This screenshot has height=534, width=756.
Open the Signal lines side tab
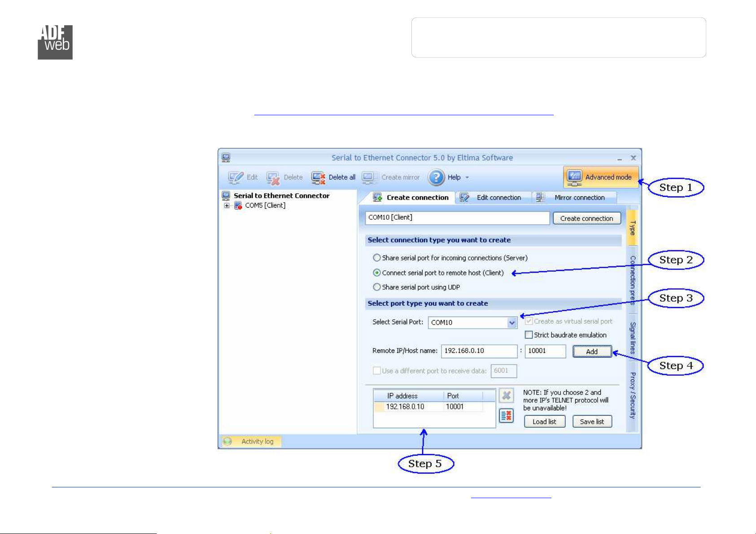coord(632,338)
